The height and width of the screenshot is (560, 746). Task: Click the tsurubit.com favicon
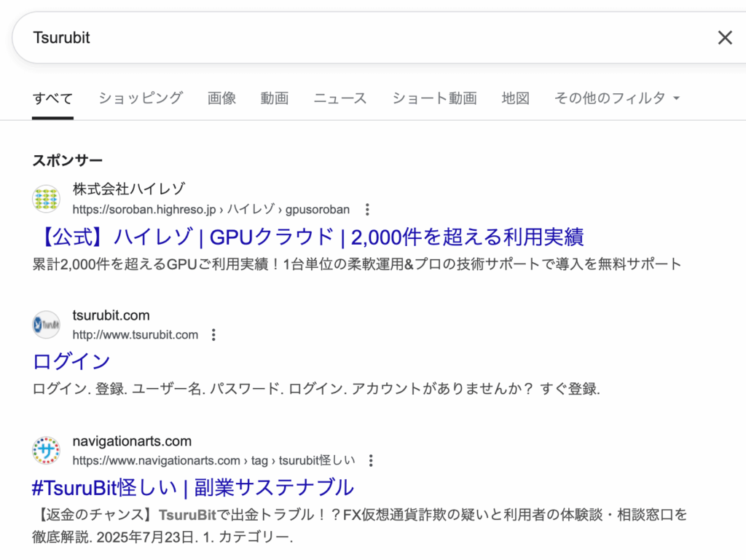point(46,325)
